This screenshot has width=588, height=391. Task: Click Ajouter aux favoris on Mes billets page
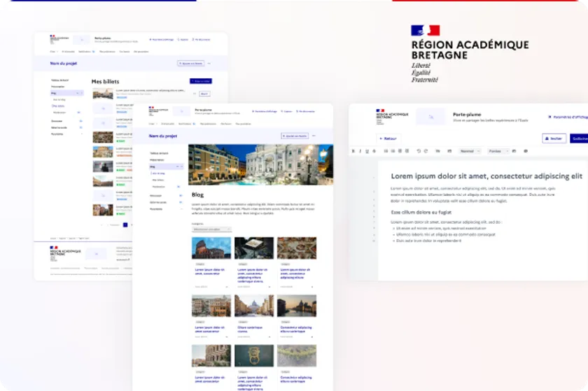tap(191, 64)
